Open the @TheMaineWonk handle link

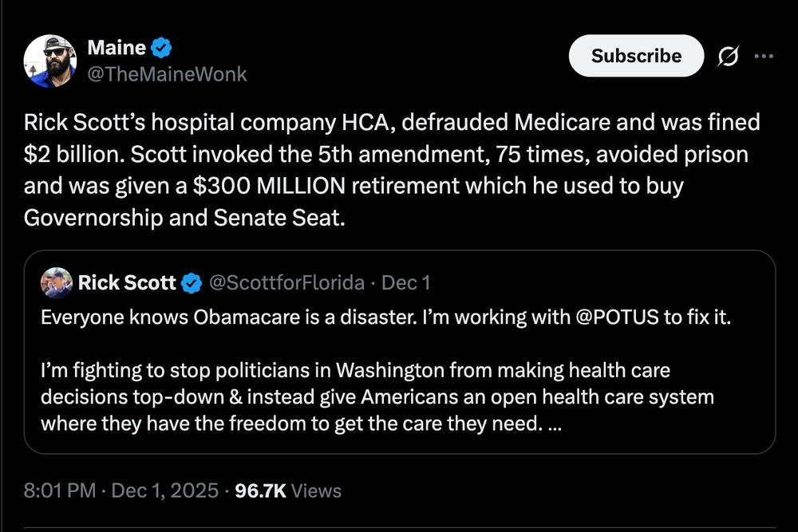[x=167, y=74]
